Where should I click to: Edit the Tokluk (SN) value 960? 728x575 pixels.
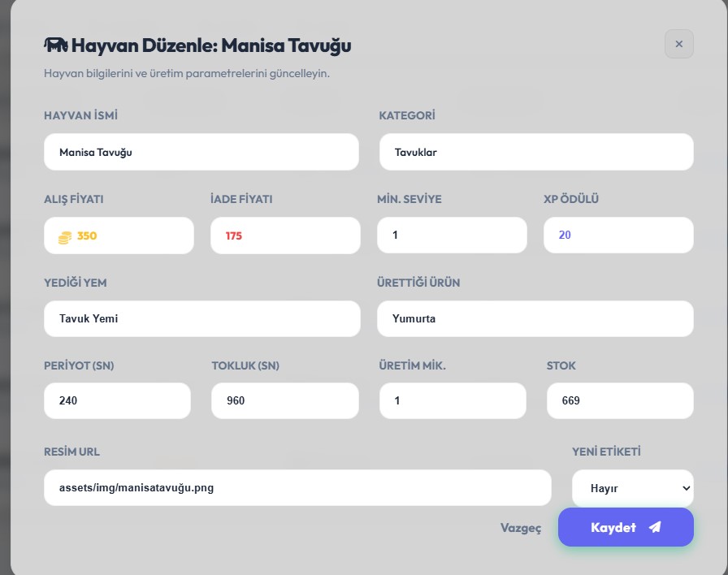coord(285,400)
